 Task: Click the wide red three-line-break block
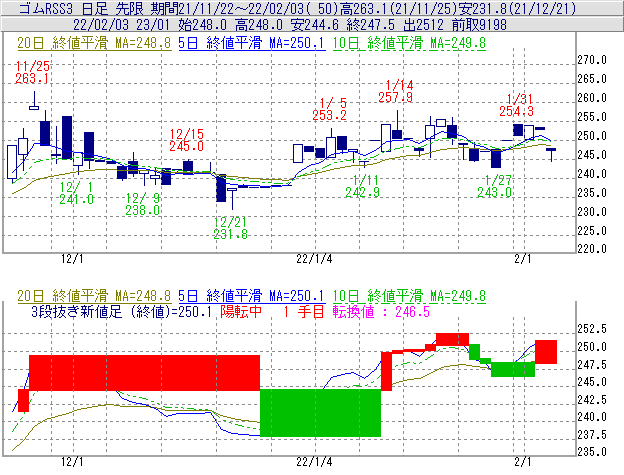(x=144, y=373)
